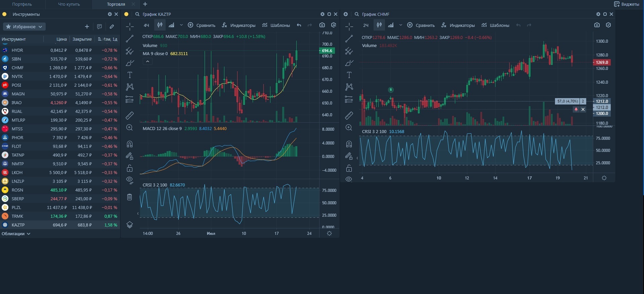Select zoom-in tool in CHMF chart
644x294 pixels.
point(349,128)
